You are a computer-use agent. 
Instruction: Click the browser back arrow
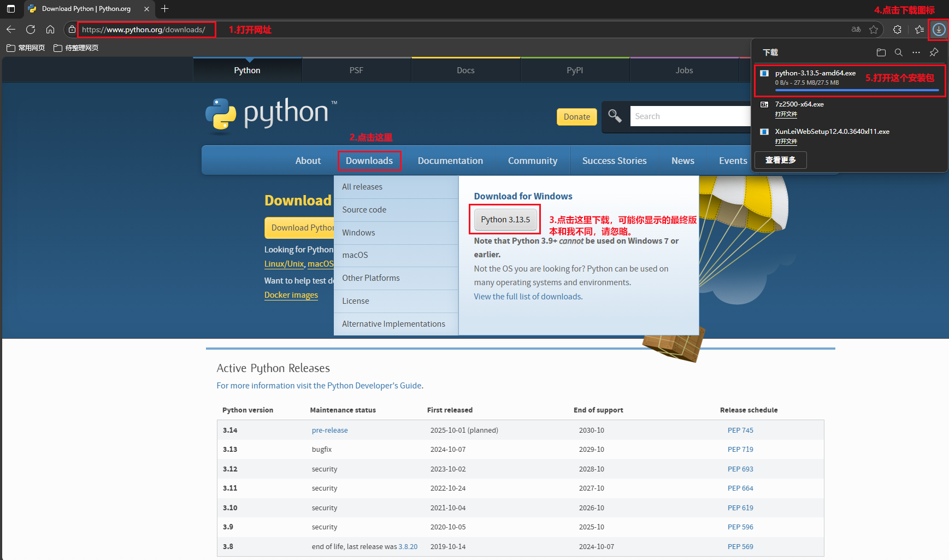click(11, 30)
